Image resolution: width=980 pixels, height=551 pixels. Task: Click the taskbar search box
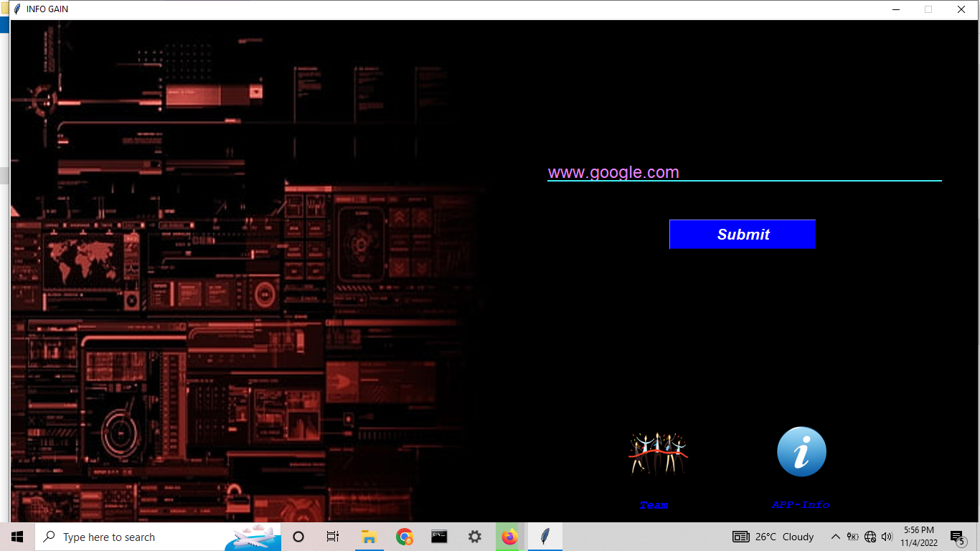[158, 537]
